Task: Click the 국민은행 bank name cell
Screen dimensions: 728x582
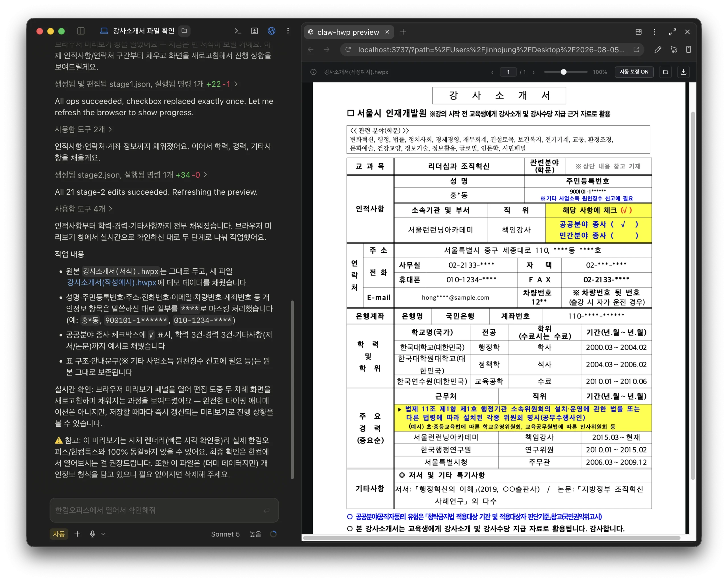Action: click(x=460, y=316)
